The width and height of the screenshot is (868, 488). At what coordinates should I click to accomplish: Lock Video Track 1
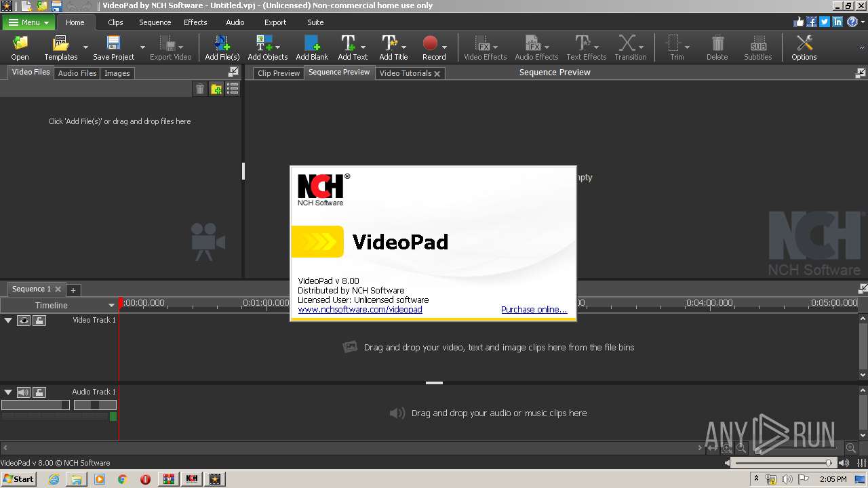point(39,321)
